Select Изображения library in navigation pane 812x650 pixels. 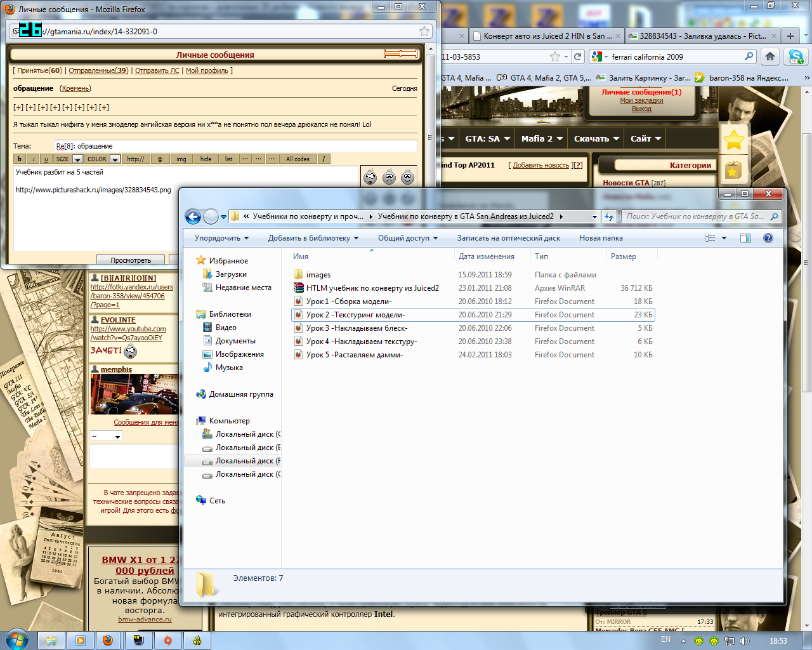240,354
